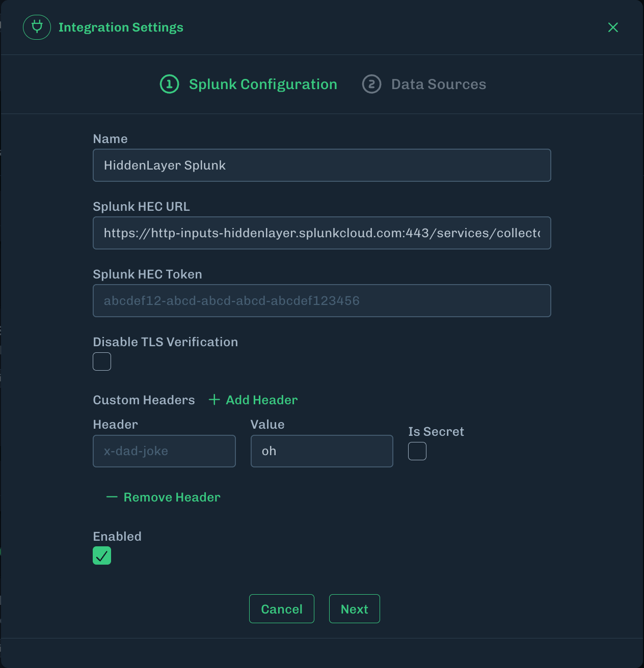Click the Disable TLS Verification label
This screenshot has width=644, height=668.
click(x=165, y=342)
